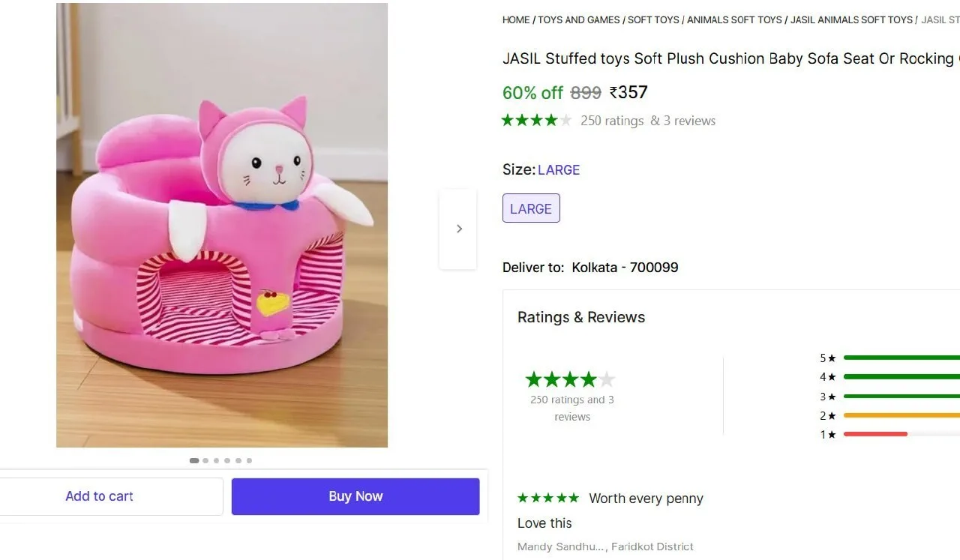Filter by 5 star rating bar
Image resolution: width=960 pixels, height=560 pixels.
[x=901, y=358]
